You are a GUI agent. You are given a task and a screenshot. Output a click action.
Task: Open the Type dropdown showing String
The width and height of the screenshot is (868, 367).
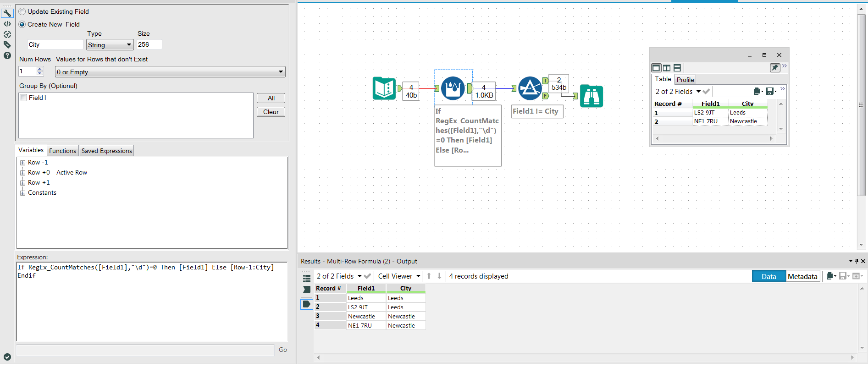110,45
